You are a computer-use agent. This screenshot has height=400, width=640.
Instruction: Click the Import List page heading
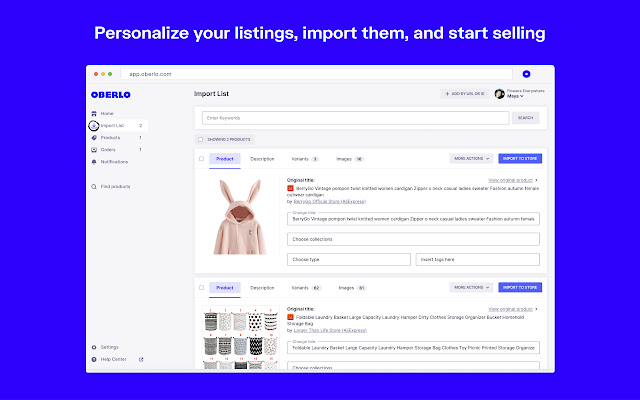pos(211,94)
